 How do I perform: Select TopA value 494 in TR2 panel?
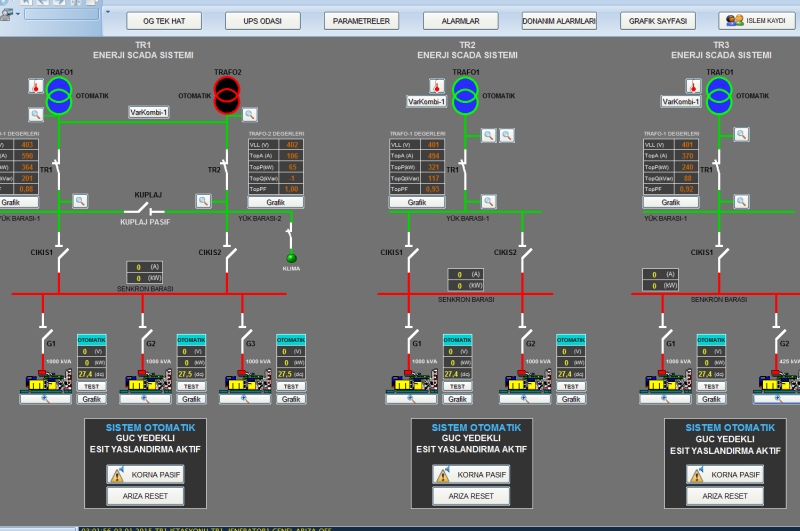433,156
